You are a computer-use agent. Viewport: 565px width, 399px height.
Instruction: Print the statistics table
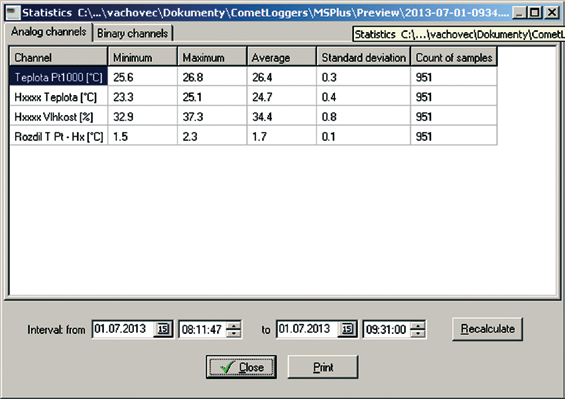(323, 367)
